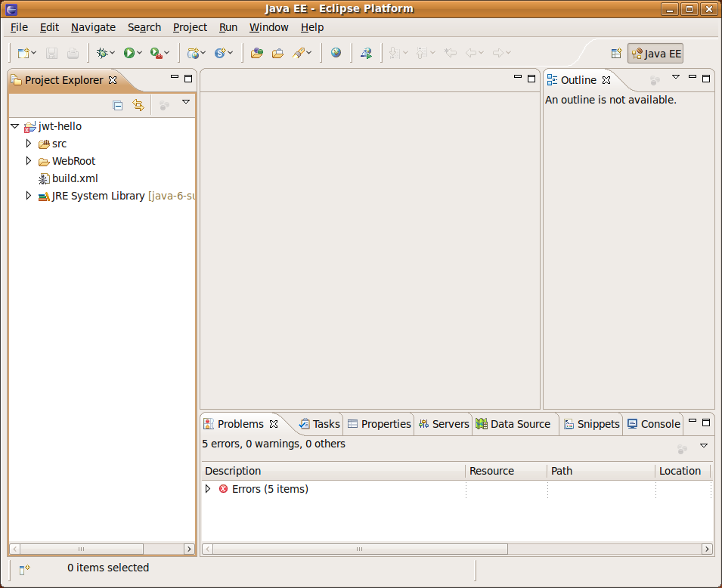
Task: Click the Next Annotation toolbar icon
Action: 394,53
